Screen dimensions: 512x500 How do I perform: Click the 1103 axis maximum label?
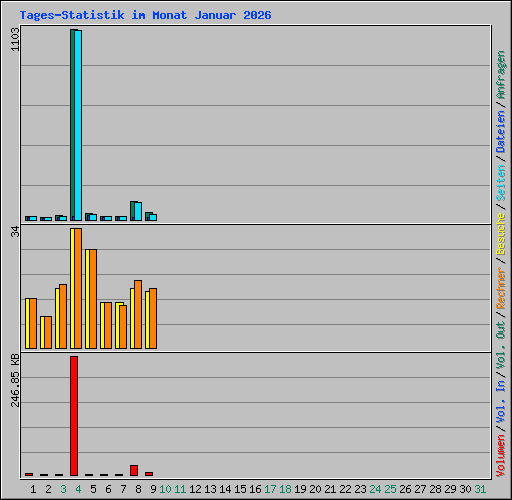click(x=15, y=39)
